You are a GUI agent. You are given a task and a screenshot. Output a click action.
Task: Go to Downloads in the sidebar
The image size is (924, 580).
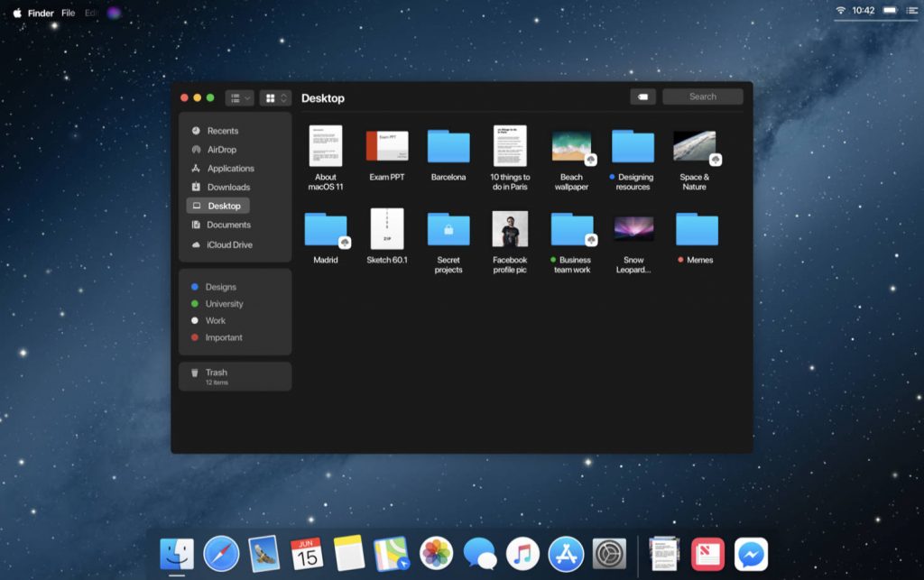pos(227,187)
